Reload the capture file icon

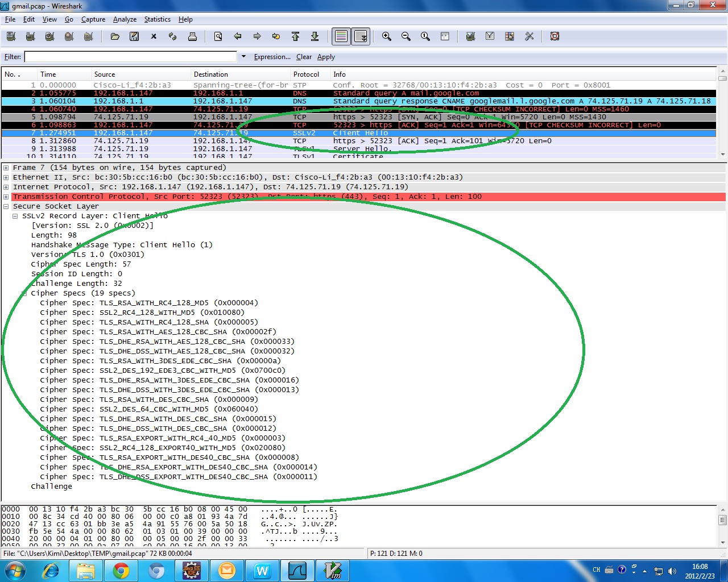pos(173,36)
